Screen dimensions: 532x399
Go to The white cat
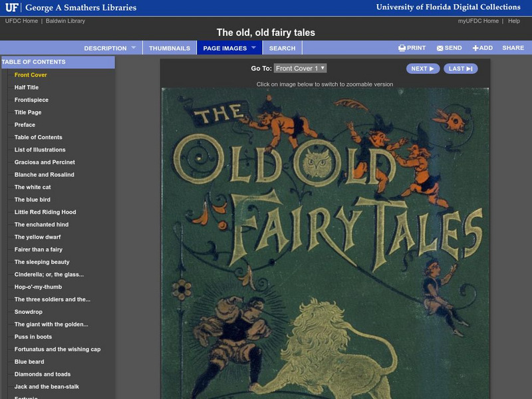click(33, 187)
